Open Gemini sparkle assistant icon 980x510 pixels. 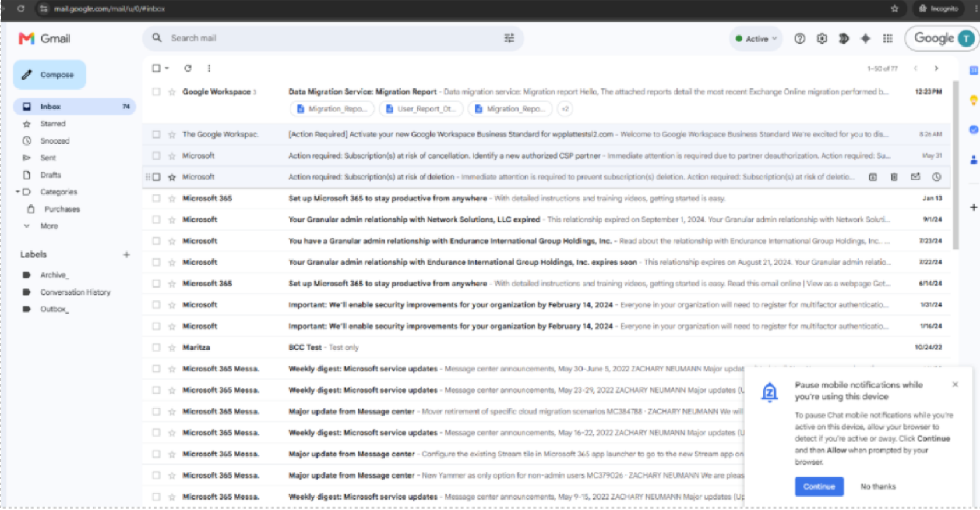pyautogui.click(x=865, y=38)
